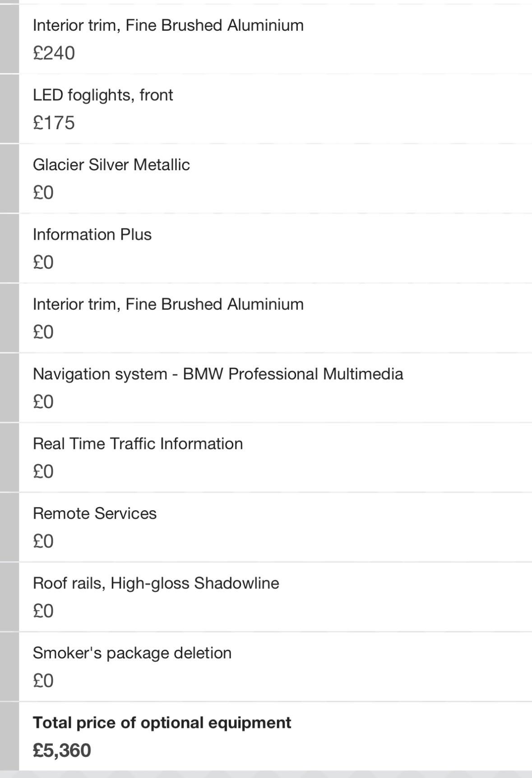
Task: Open Navigation system - BMW Professional Multimedia
Action: point(275,388)
